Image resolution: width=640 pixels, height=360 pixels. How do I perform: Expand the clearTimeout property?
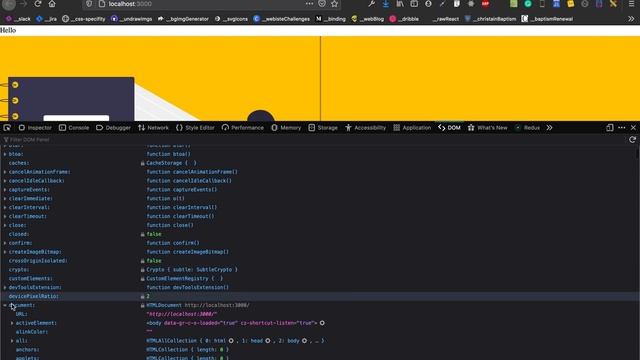[x=5, y=216]
